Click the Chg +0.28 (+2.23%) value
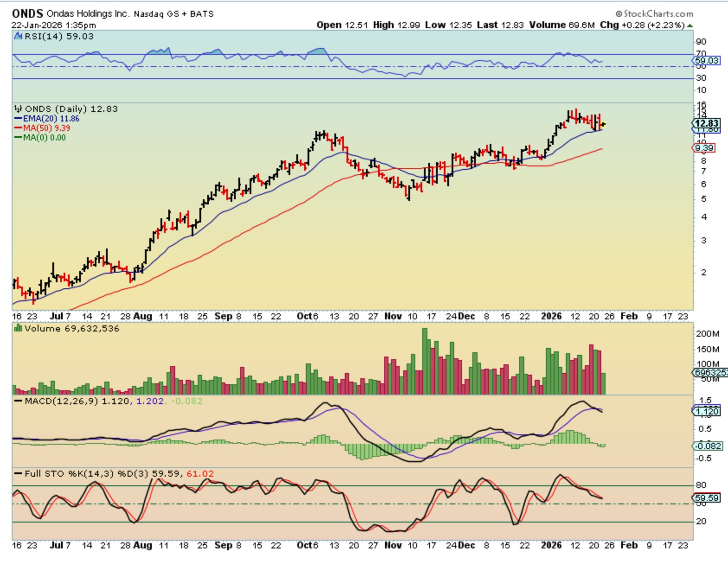Viewport: 728px width, 564px height. 642,25
